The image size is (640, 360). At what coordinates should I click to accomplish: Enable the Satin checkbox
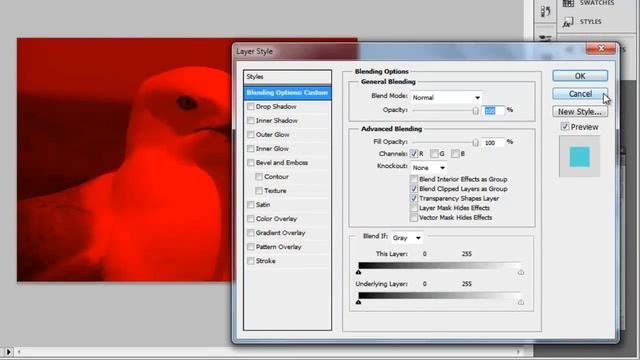point(251,205)
